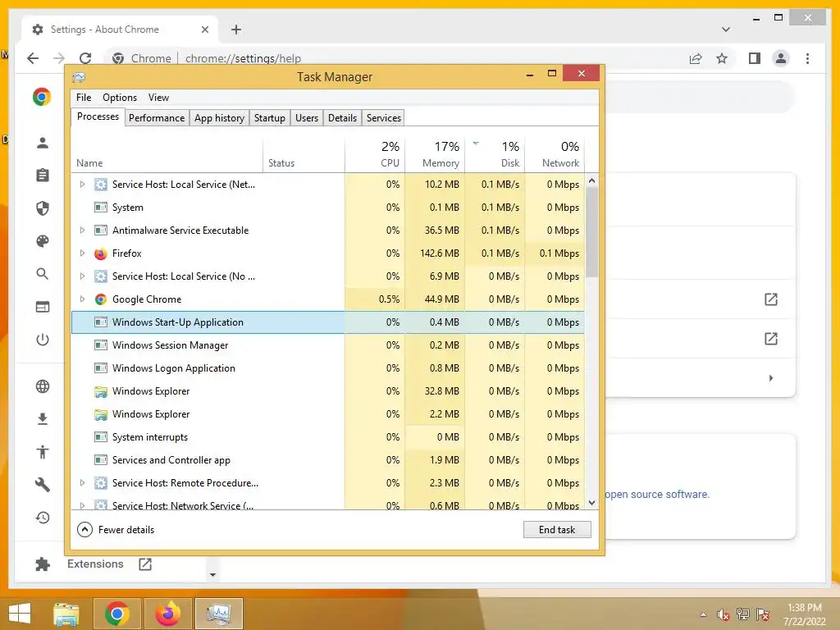The image size is (840, 630).
Task: Switch to the App history tab
Action: point(219,118)
